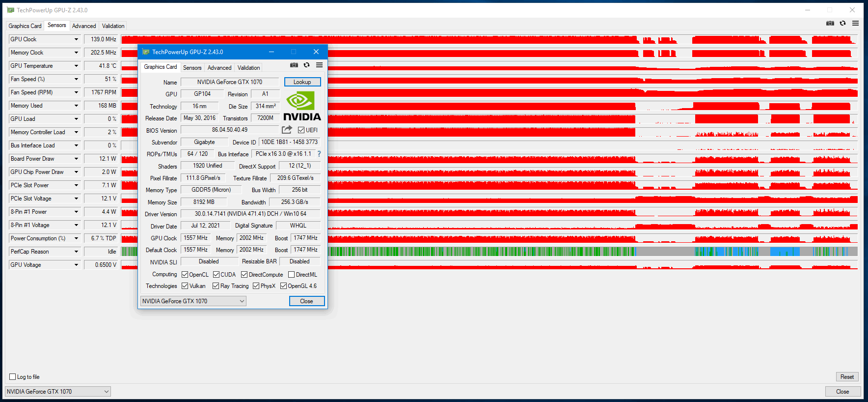Click Driver Version field
This screenshot has width=868, height=402.
click(x=250, y=214)
